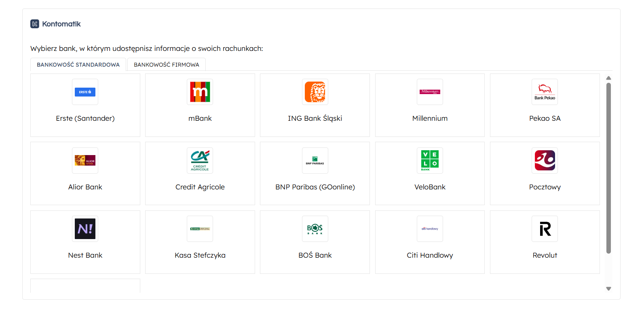
Task: Click the Pocztowy red logo icon
Action: pos(545,160)
